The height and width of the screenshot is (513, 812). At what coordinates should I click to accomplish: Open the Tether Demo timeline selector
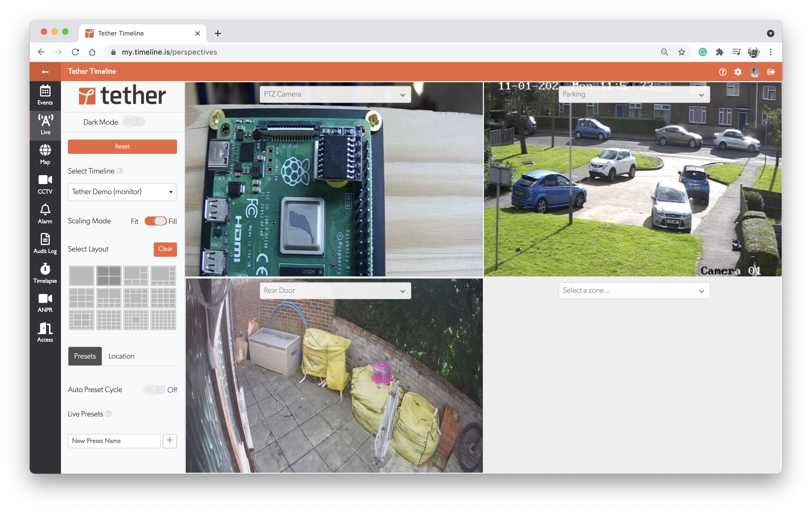click(x=122, y=192)
